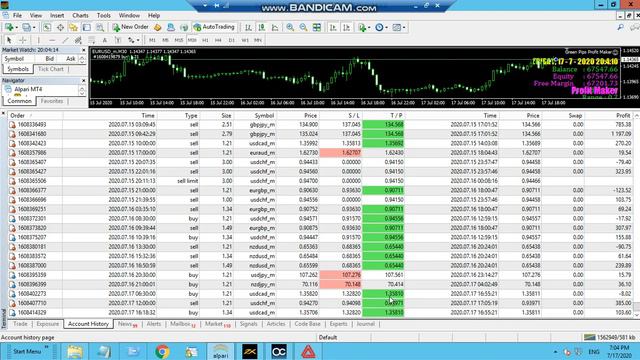Open the Insert menu
Viewport: 640px width, 360px height.
[x=57, y=16]
